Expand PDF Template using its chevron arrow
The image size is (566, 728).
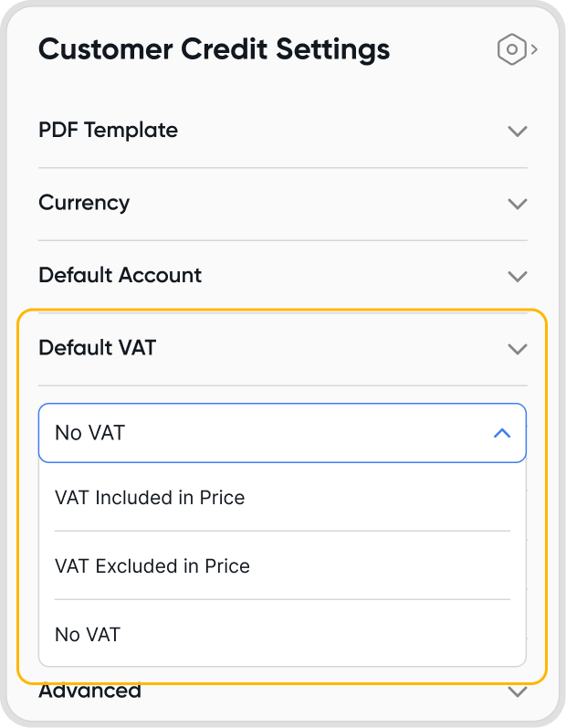517,132
